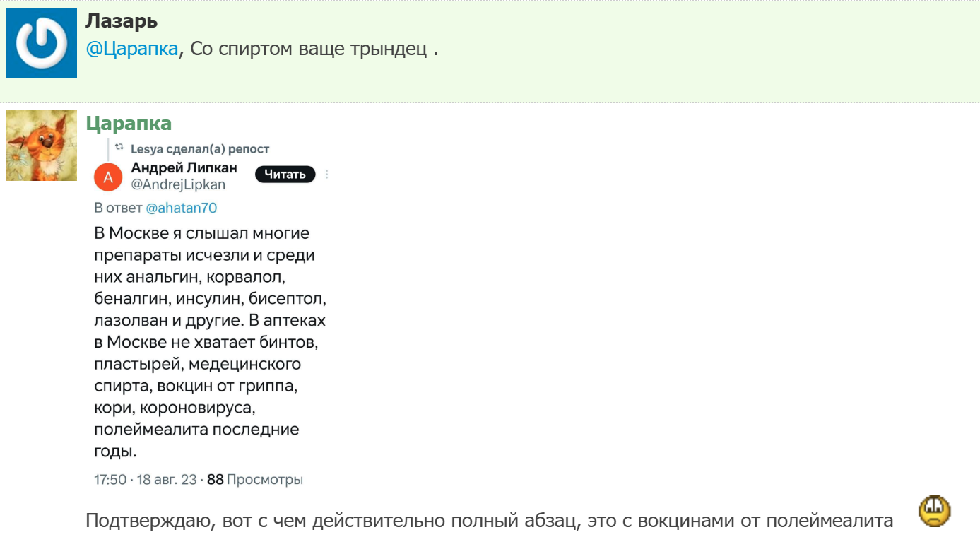Click Царапка's squirrel avatar picture

42,146
